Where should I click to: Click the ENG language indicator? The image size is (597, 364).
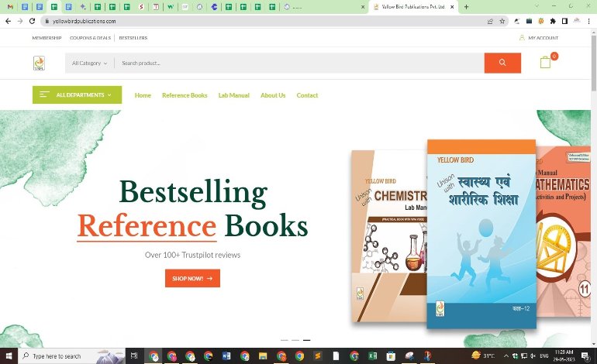[544, 356]
